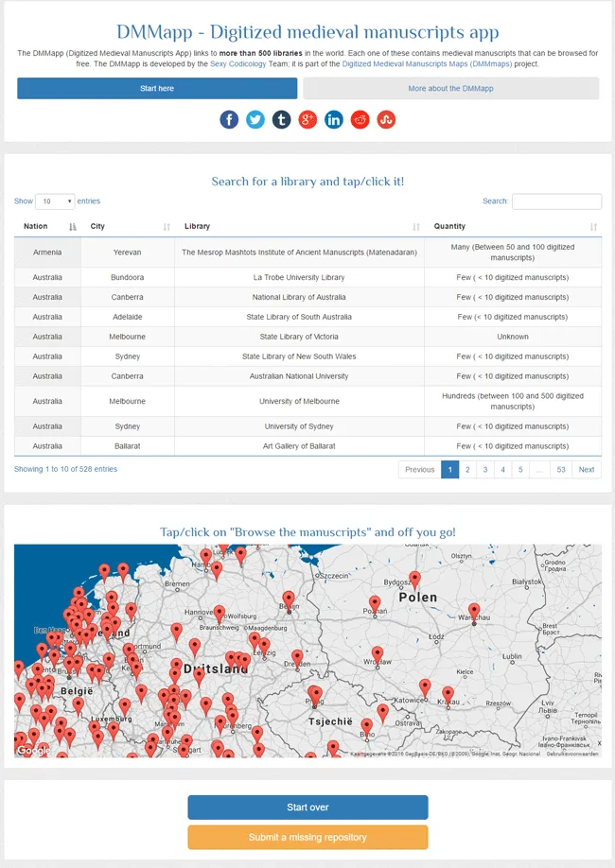615x868 pixels.
Task: Share the page on Facebook
Action: point(229,119)
